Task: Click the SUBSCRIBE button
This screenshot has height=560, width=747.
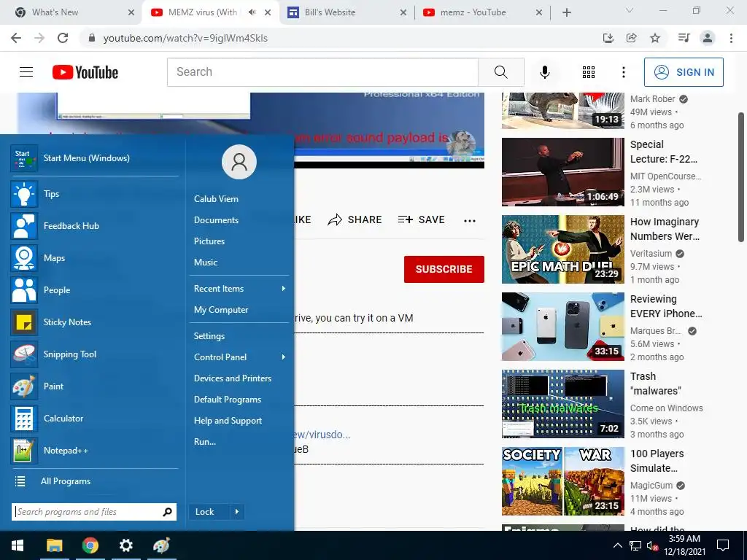Action: point(444,270)
